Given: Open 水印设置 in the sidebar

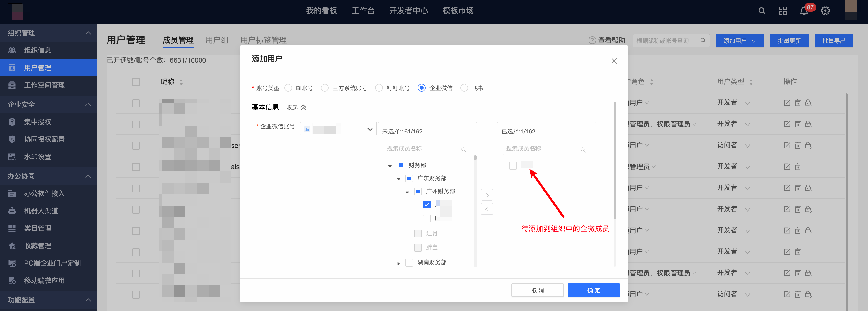Looking at the screenshot, I should tap(37, 156).
